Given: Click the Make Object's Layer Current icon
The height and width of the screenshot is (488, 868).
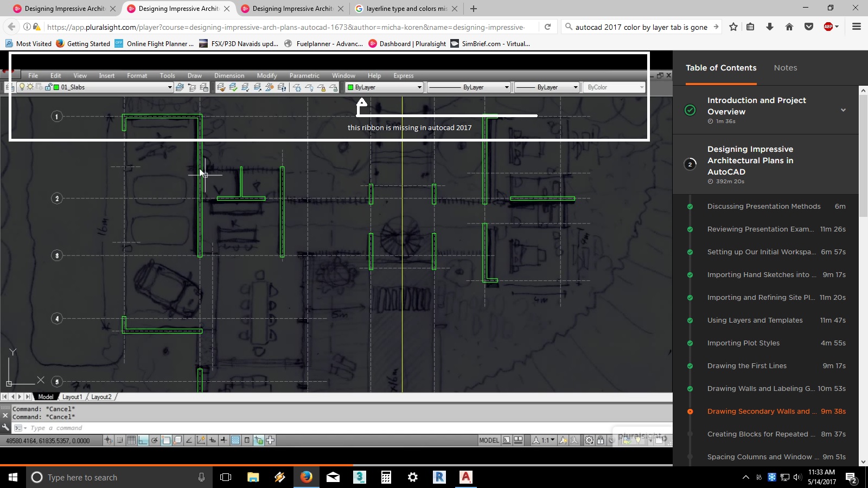Looking at the screenshot, I should [180, 87].
